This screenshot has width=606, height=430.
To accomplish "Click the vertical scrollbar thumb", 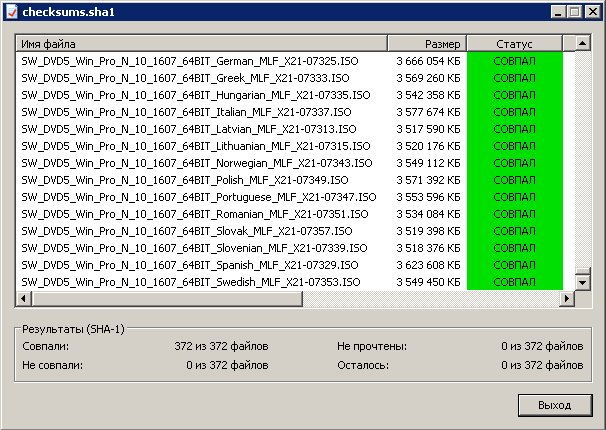I will pyautogui.click(x=582, y=271).
